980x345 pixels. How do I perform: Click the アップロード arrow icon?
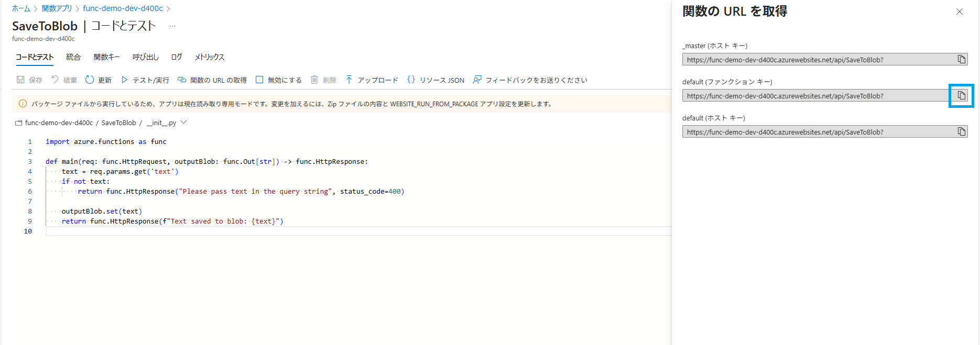[349, 80]
